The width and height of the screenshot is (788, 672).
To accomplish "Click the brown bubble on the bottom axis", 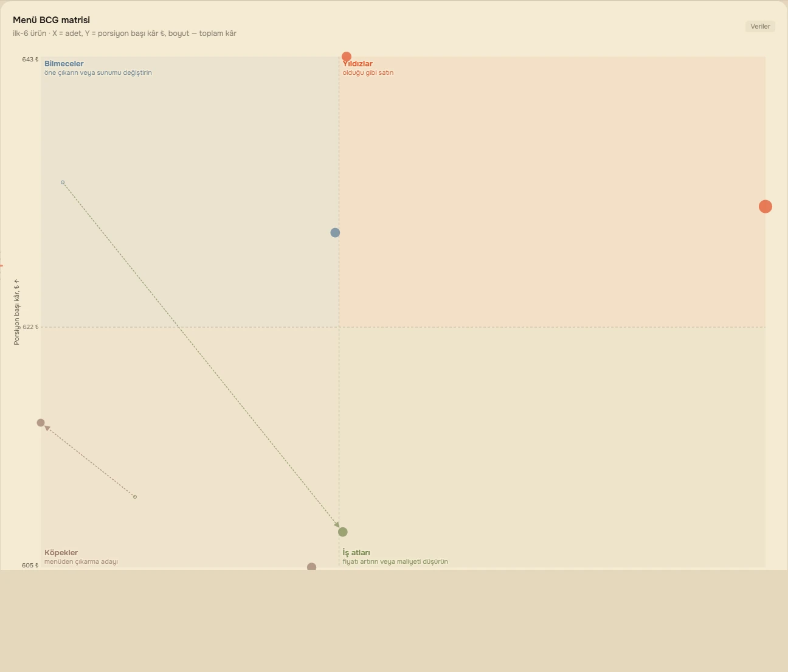I will [312, 567].
